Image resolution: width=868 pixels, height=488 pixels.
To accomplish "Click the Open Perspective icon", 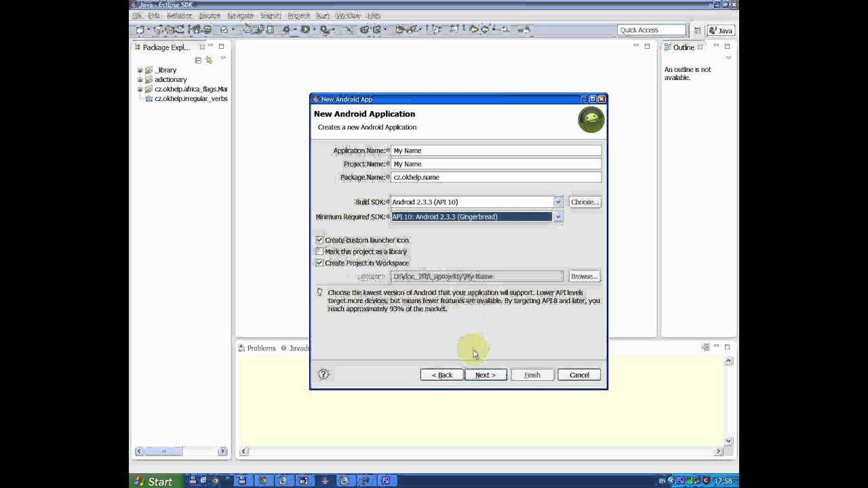I will tap(697, 30).
